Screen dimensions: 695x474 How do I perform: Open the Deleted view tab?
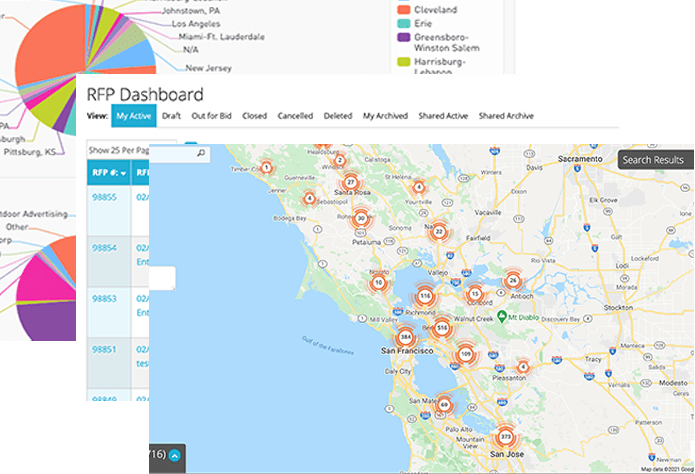click(338, 116)
